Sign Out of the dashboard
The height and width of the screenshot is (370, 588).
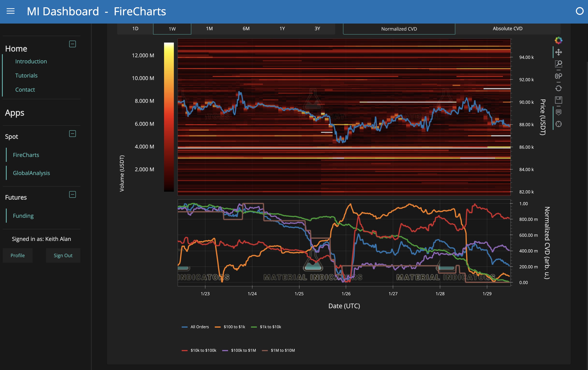(x=63, y=255)
